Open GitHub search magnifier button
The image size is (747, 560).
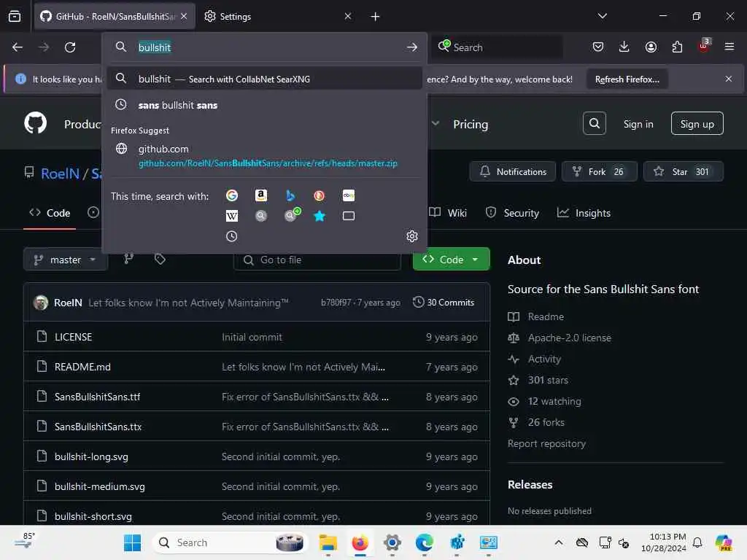pos(595,123)
